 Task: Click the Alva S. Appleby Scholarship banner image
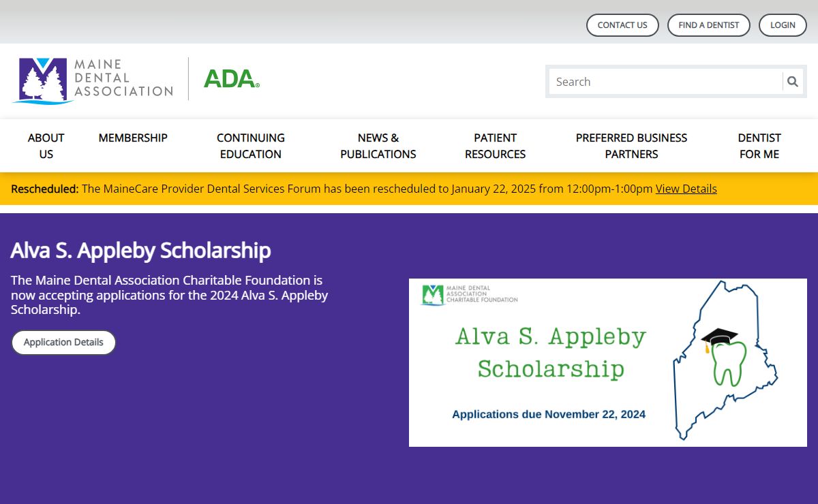(x=608, y=362)
